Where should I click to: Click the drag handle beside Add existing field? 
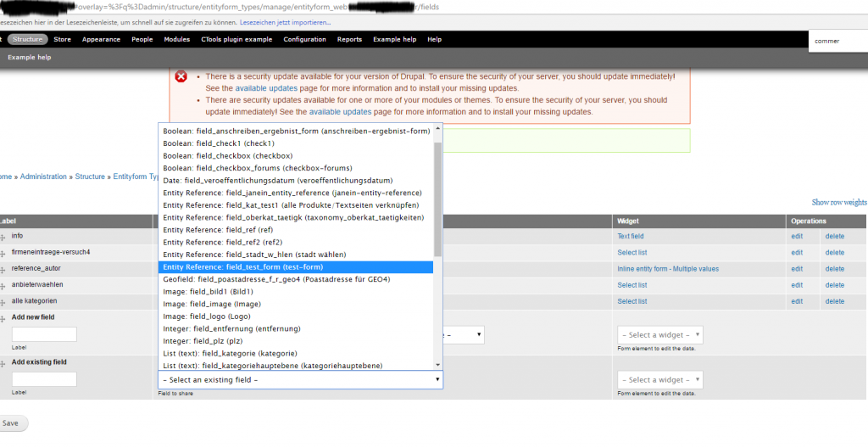click(3, 363)
